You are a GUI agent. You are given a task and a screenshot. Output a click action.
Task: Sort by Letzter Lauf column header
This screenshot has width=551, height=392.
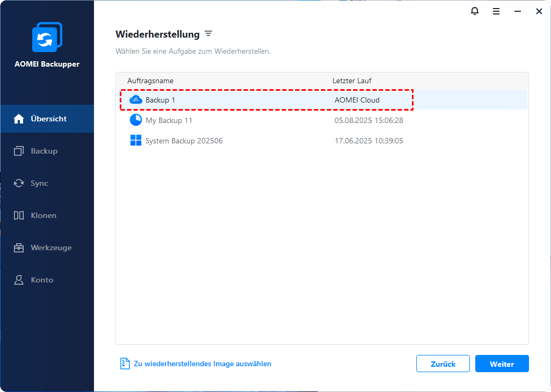(352, 81)
